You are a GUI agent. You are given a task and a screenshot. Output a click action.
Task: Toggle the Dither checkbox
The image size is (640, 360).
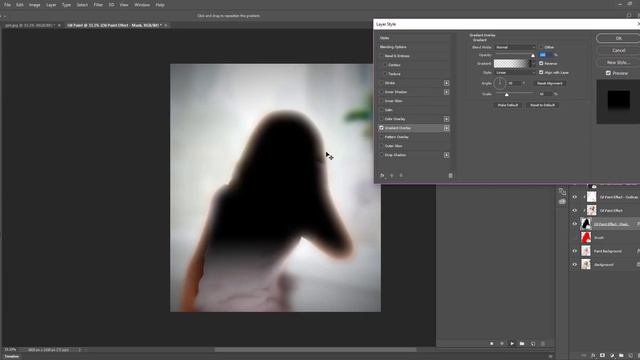pyautogui.click(x=541, y=47)
